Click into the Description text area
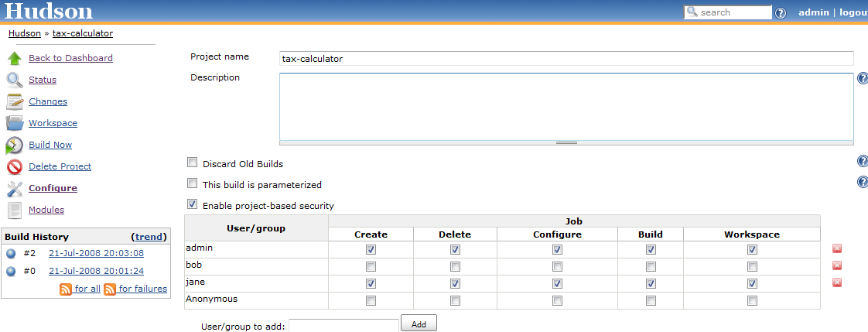 click(x=566, y=106)
